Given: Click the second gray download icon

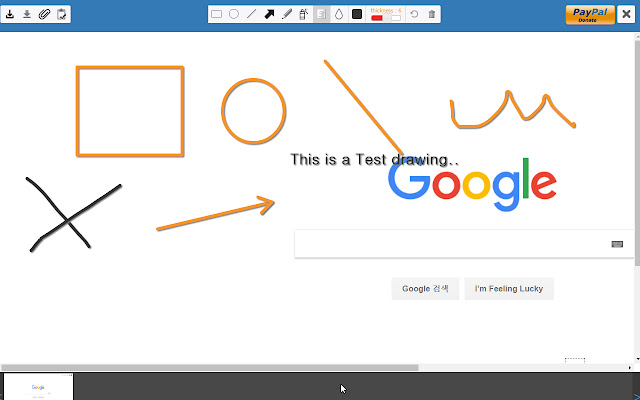Looking at the screenshot, I should tap(27, 14).
